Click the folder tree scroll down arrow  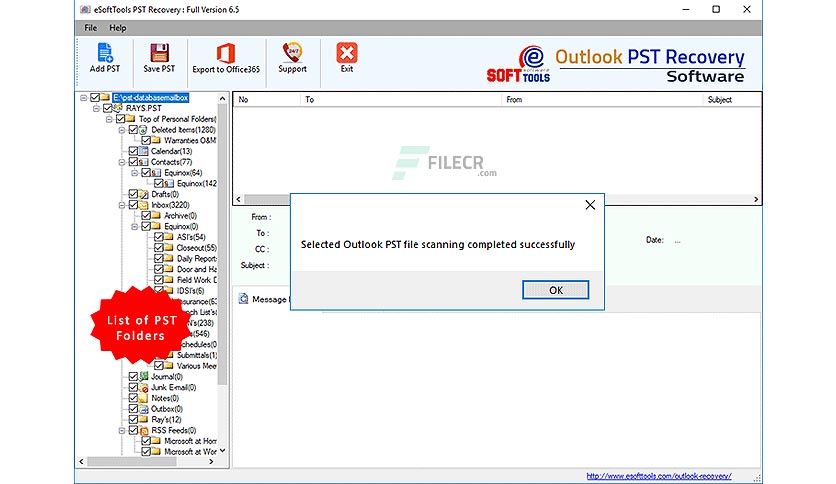pos(222,451)
